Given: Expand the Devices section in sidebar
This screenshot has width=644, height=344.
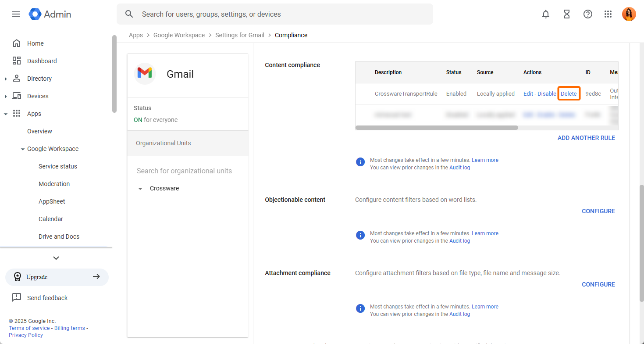Looking at the screenshot, I should pos(6,96).
